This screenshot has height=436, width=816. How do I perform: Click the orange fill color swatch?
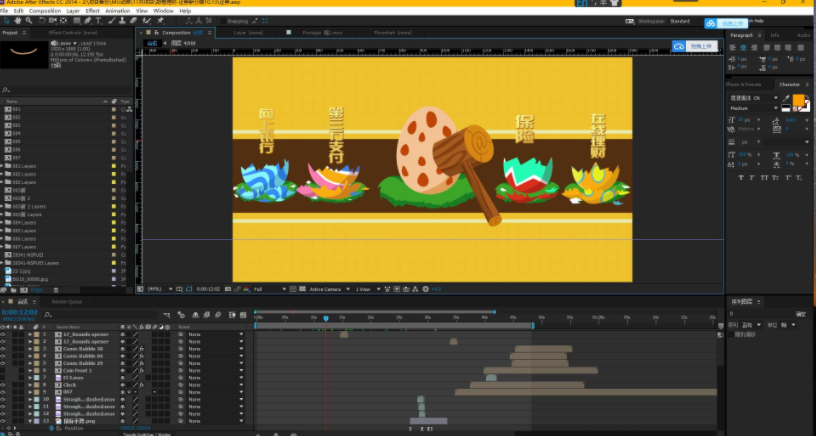tap(798, 100)
